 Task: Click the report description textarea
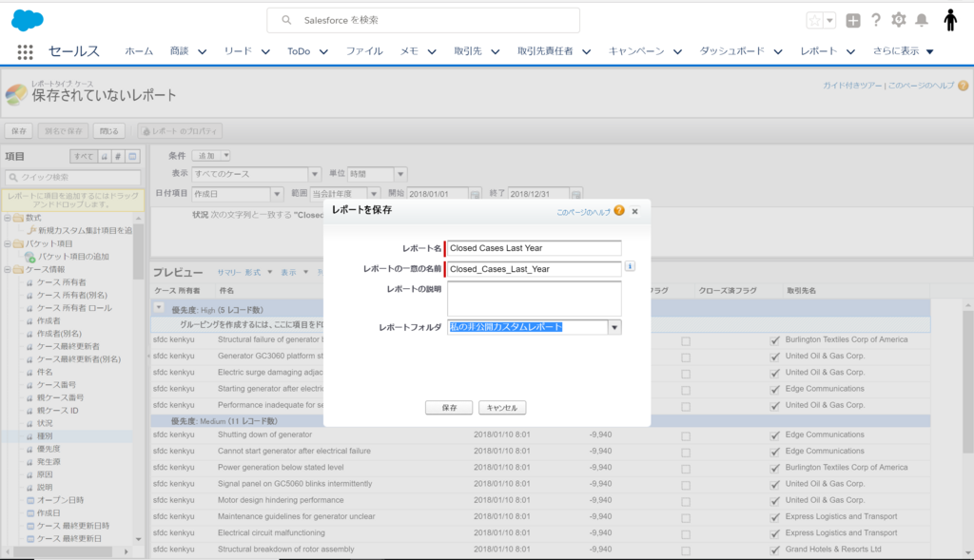[x=535, y=299]
